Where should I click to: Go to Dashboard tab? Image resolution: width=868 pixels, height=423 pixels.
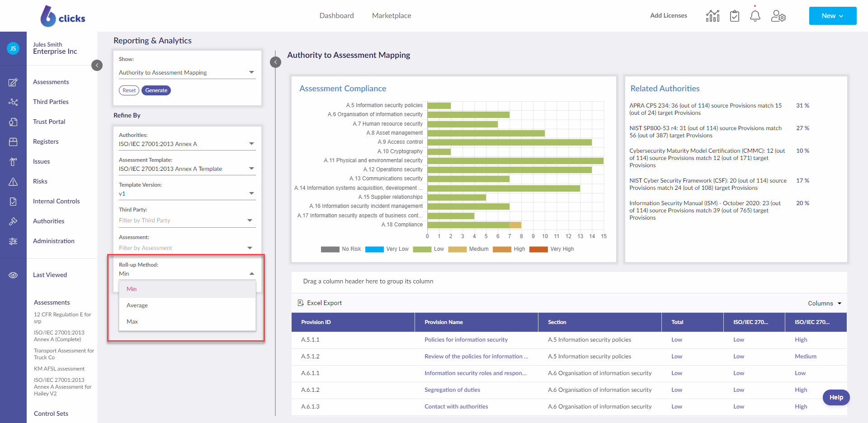tap(336, 16)
